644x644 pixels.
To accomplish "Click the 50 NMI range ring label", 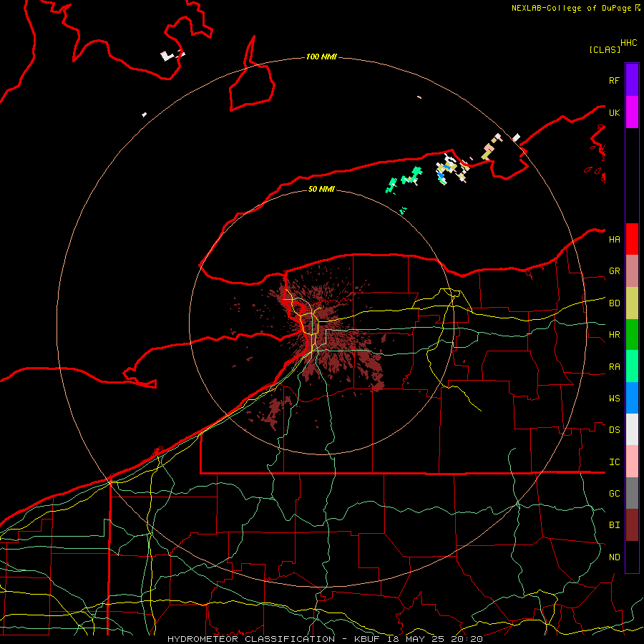I will tap(321, 189).
